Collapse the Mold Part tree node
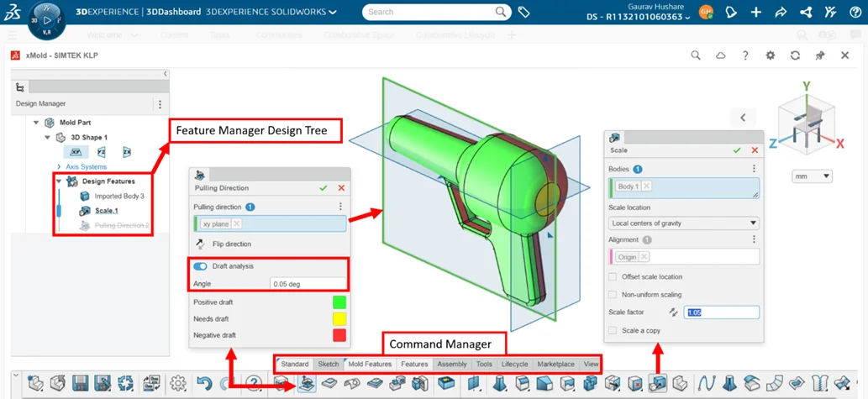 pyautogui.click(x=36, y=123)
